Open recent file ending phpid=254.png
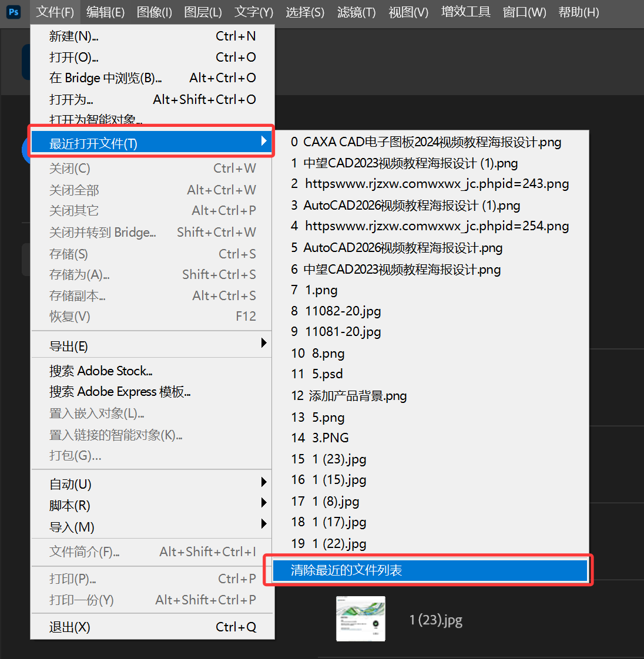 (x=431, y=226)
